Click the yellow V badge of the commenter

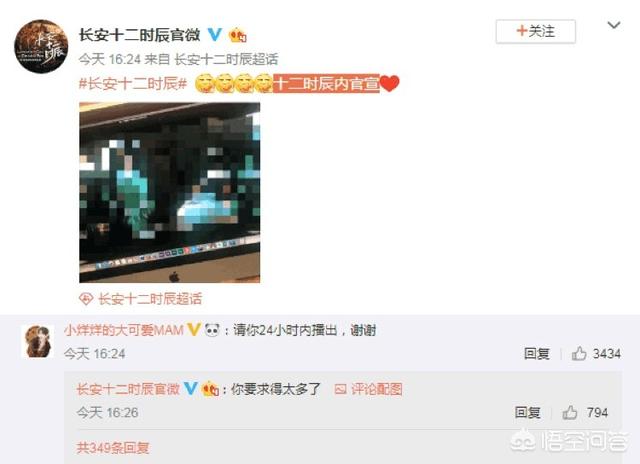click(x=194, y=329)
